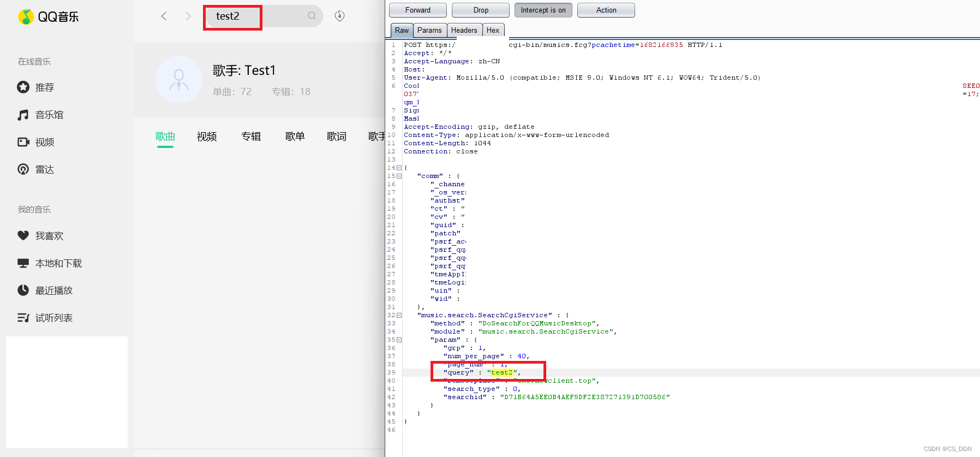Open 音乐馆 in the sidebar
The image size is (980, 457).
[49, 115]
